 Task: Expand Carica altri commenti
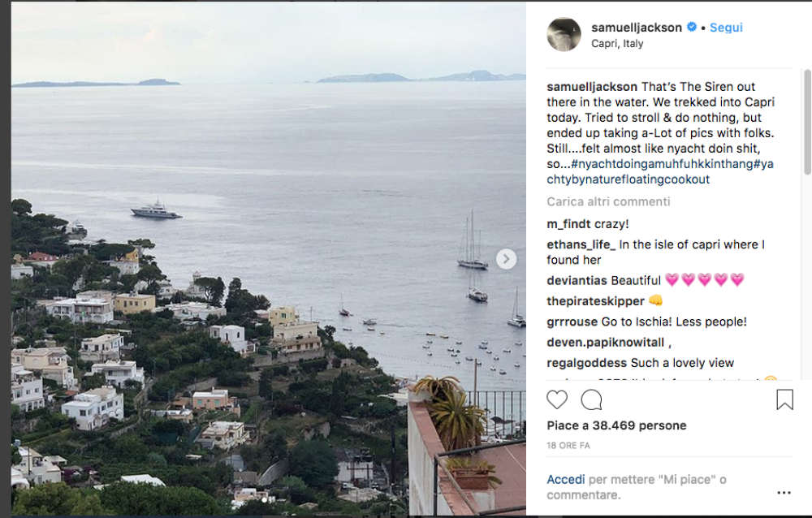608,201
